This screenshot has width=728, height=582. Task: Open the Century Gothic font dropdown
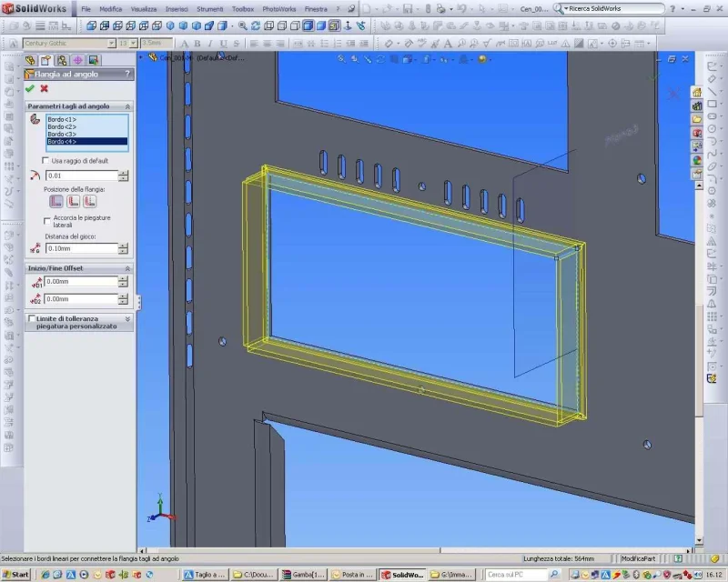(x=111, y=43)
